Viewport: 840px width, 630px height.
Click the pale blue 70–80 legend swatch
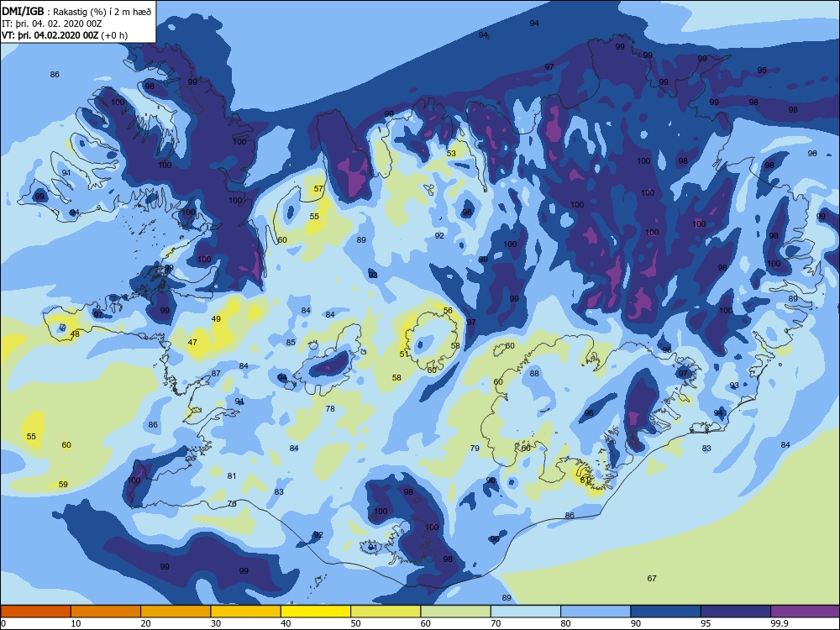(526, 612)
